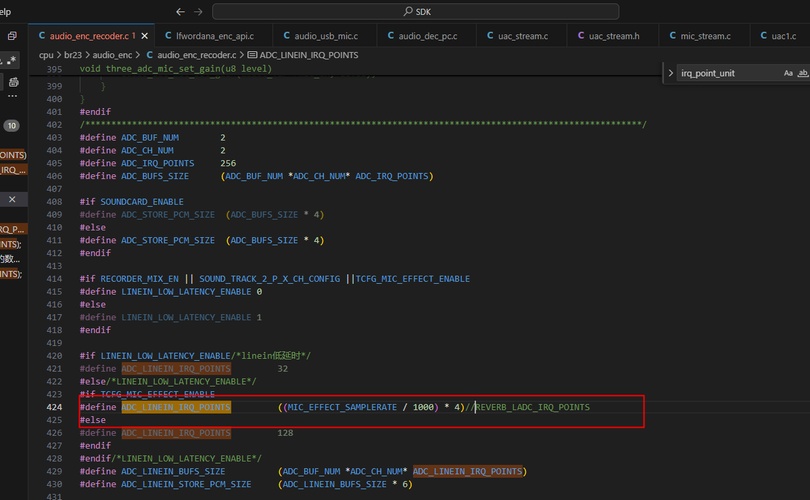Click SOUND_TRACK_2_P_X_CH_CONFIG on line 414
The image size is (810, 500).
pos(270,279)
